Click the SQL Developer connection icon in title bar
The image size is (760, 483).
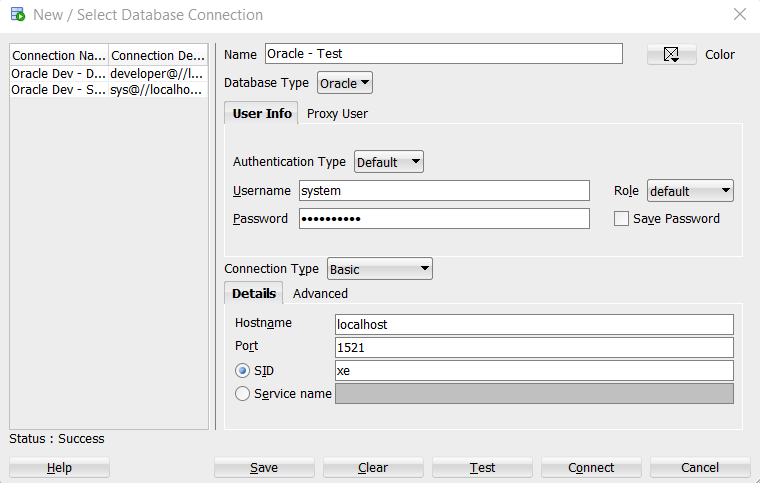coord(17,14)
